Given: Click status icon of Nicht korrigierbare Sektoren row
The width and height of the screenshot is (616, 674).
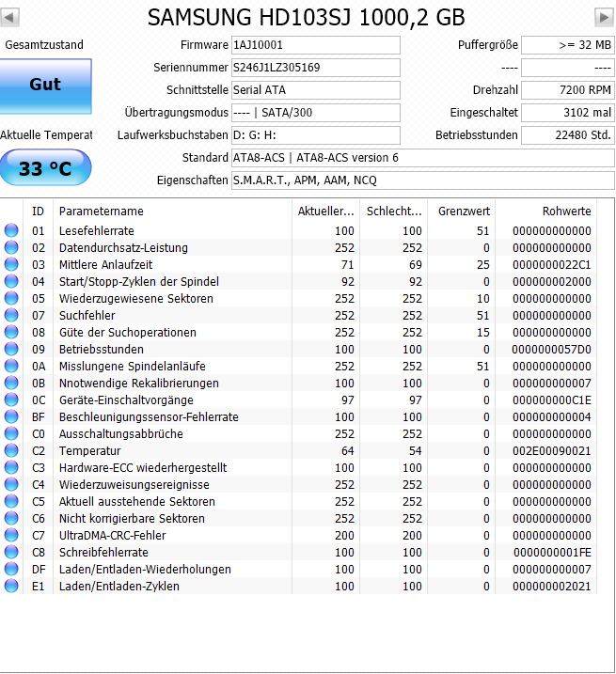Looking at the screenshot, I should click(11, 518).
